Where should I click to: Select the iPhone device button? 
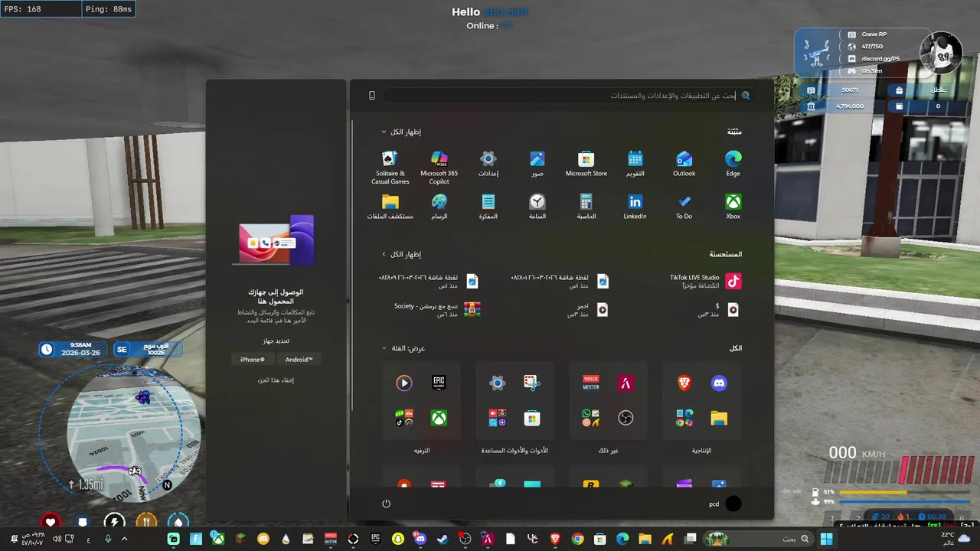[x=253, y=360]
